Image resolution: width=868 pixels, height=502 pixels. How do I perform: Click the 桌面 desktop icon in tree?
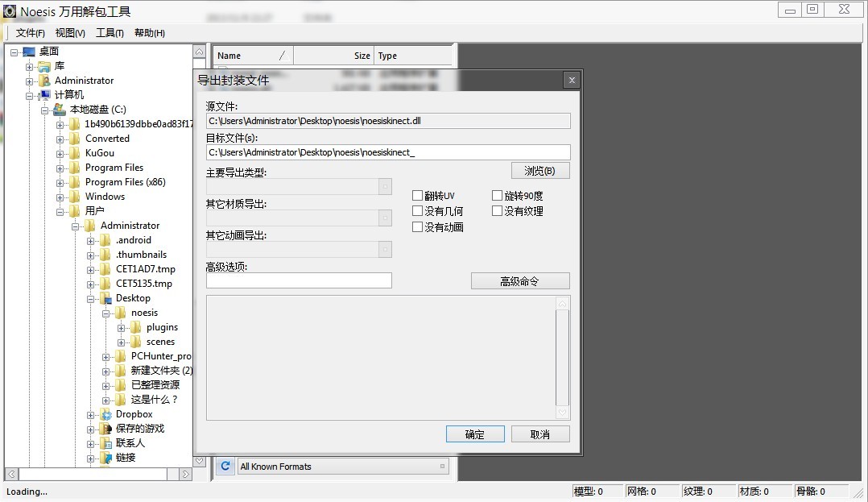pyautogui.click(x=29, y=52)
